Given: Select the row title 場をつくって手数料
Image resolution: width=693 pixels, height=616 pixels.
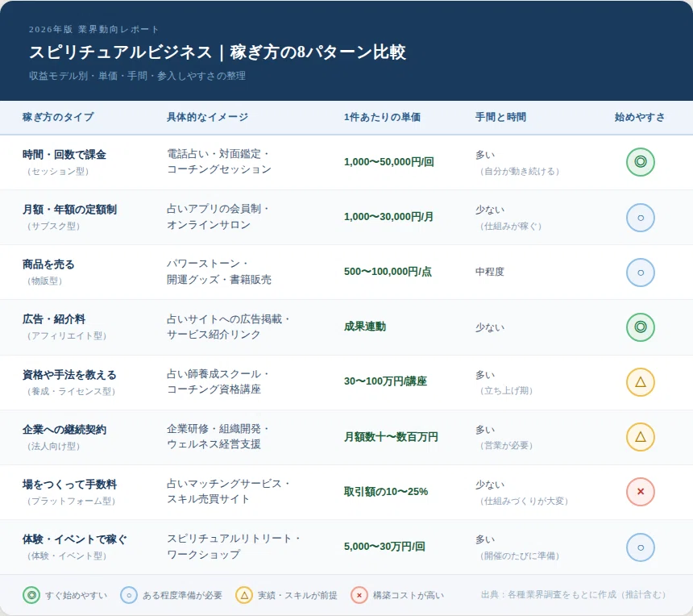Looking at the screenshot, I should coord(69,485).
